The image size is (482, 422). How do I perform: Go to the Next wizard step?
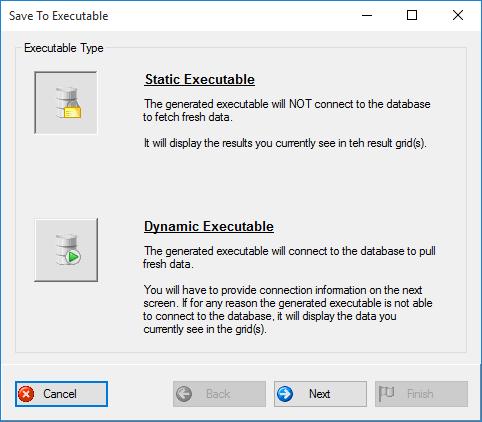point(320,394)
